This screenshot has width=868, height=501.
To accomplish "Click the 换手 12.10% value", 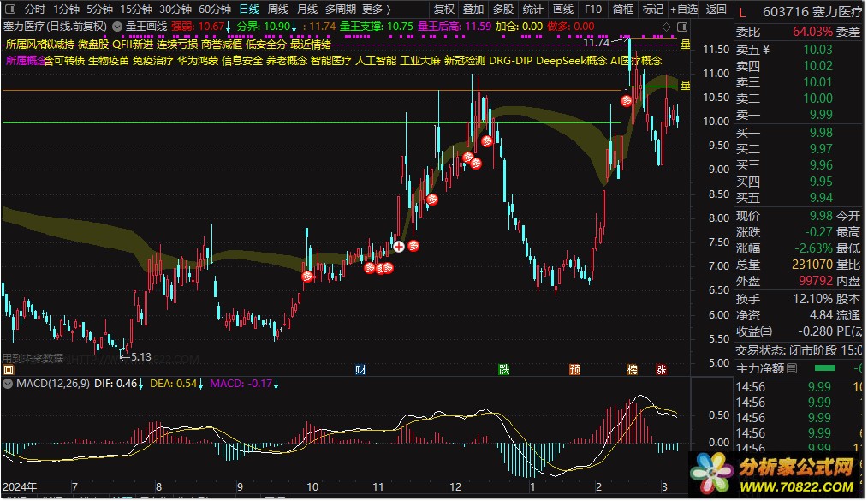I will pyautogui.click(x=812, y=299).
